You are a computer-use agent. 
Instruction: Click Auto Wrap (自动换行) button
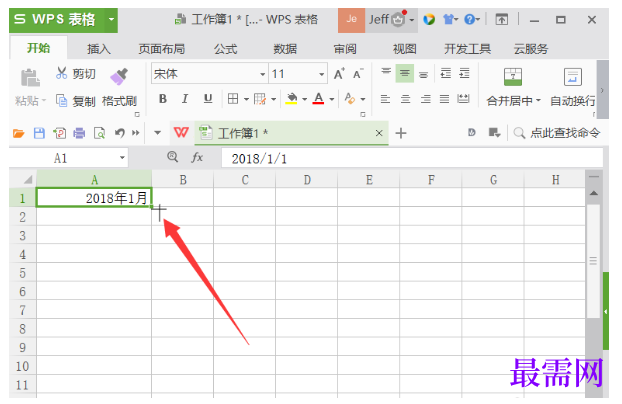pos(572,87)
